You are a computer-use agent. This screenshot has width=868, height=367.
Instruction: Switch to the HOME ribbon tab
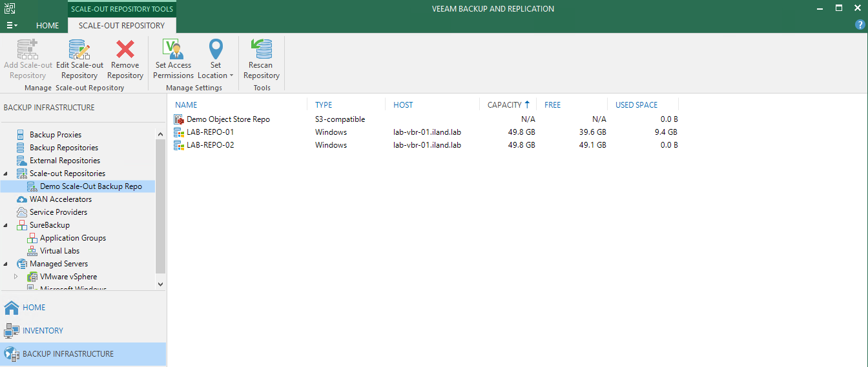tap(47, 26)
